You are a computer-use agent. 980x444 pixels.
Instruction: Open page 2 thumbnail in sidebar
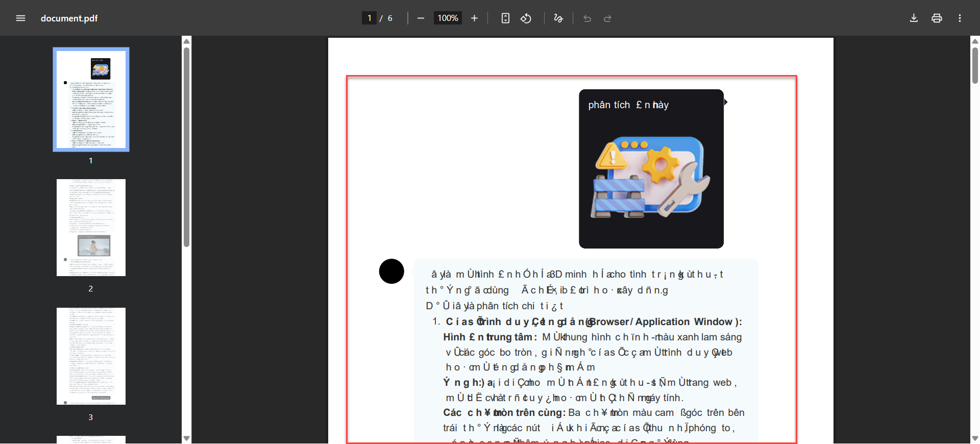point(91,228)
